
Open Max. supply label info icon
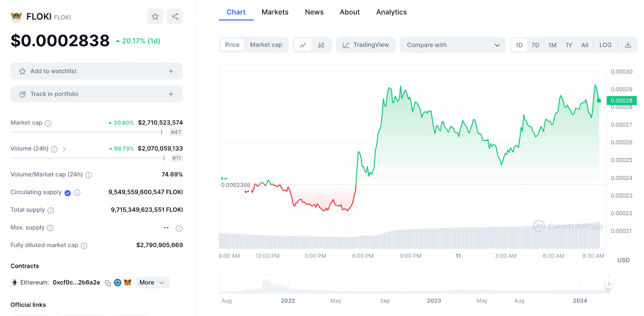tap(50, 228)
